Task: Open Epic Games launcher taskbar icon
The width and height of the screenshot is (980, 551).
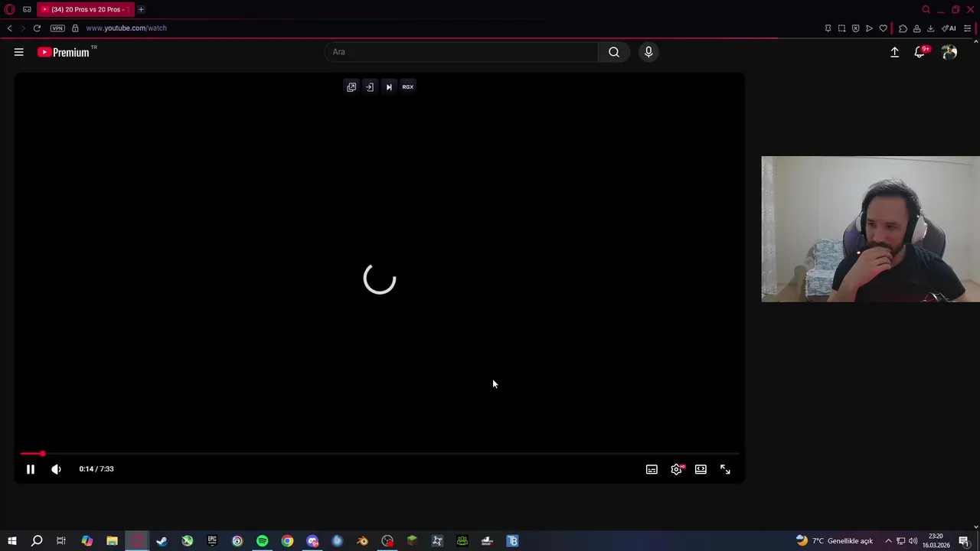Action: click(x=212, y=541)
